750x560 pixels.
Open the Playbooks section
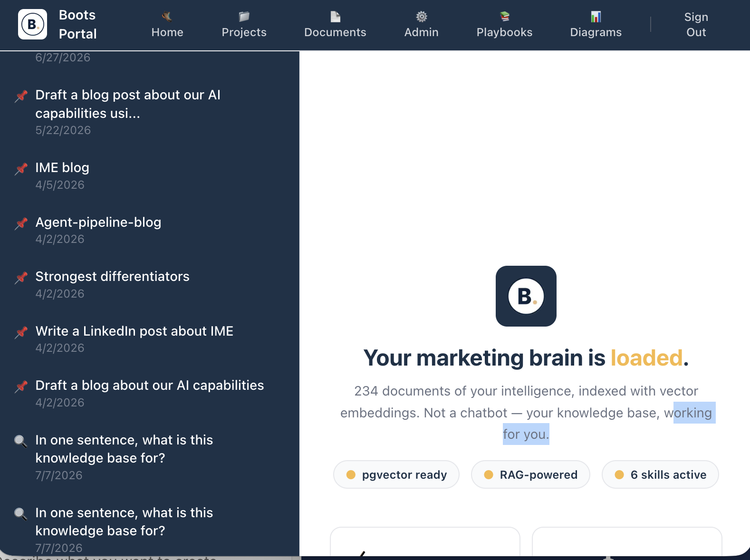tap(504, 24)
